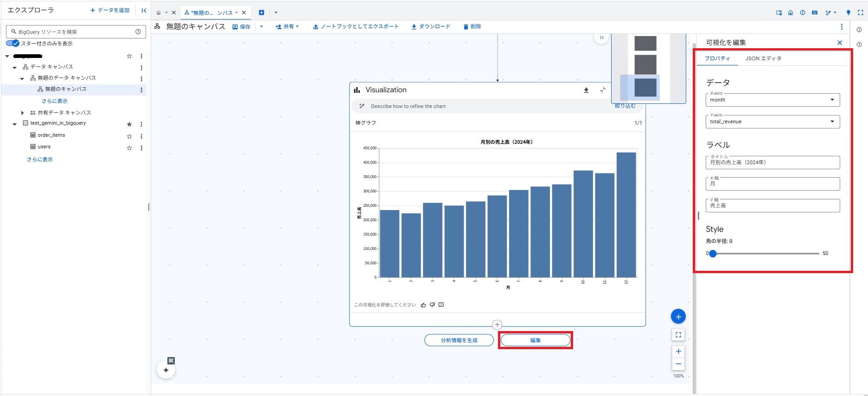Collapse the Visualization node
The image size is (868, 396).
(x=602, y=90)
